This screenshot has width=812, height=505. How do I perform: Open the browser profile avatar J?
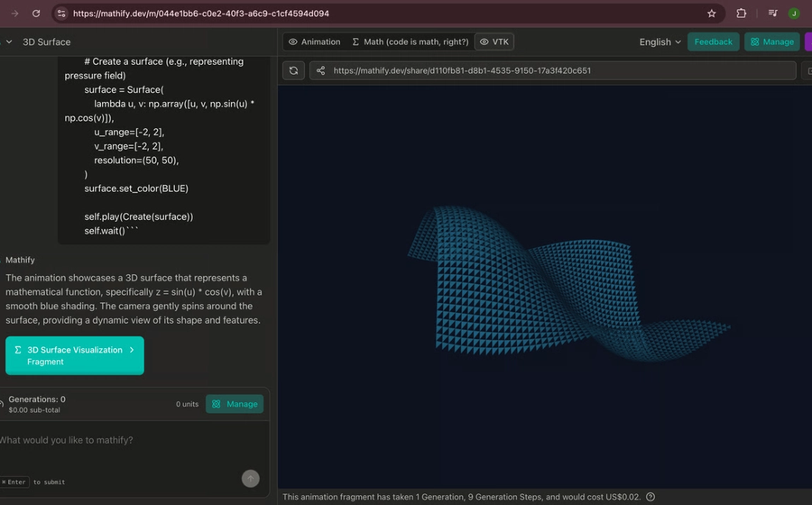[793, 14]
